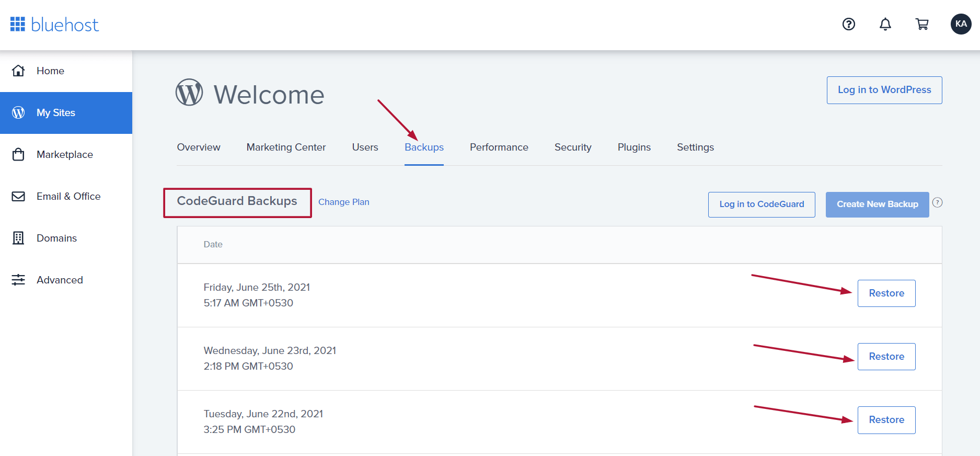Viewport: 980px width, 456px height.
Task: Click the info icon beside Create New Backup
Action: tap(938, 203)
